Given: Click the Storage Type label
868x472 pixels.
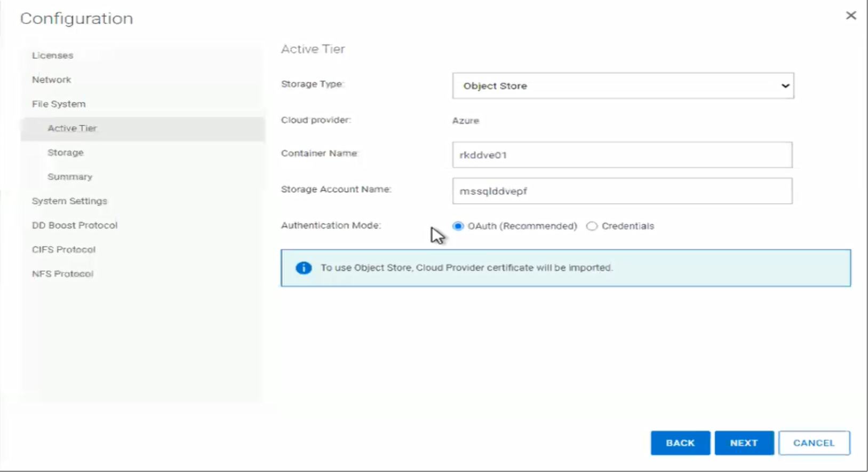Looking at the screenshot, I should [313, 84].
